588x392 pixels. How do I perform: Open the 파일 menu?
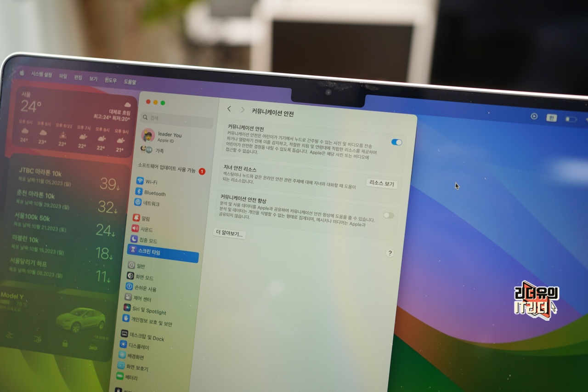point(63,76)
